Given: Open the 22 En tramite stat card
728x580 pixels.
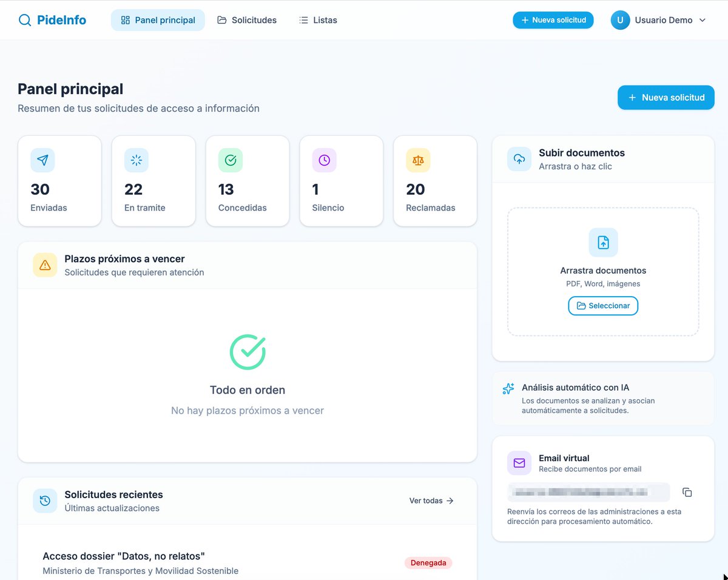Looking at the screenshot, I should click(153, 181).
